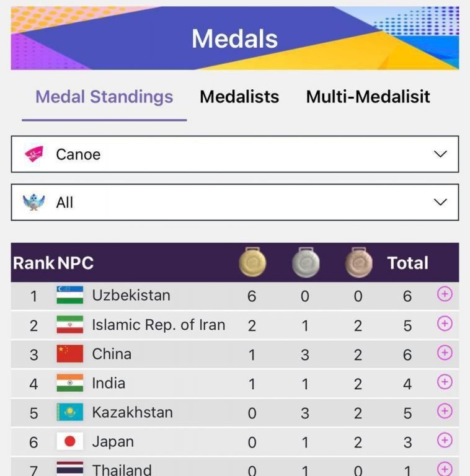
Task: Click the Total column header
Action: [407, 263]
